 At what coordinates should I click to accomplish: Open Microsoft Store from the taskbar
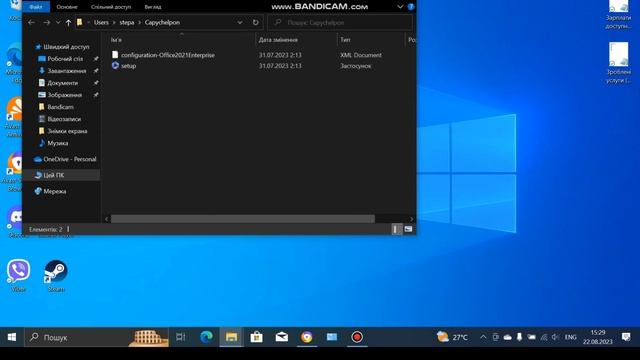pos(256,337)
